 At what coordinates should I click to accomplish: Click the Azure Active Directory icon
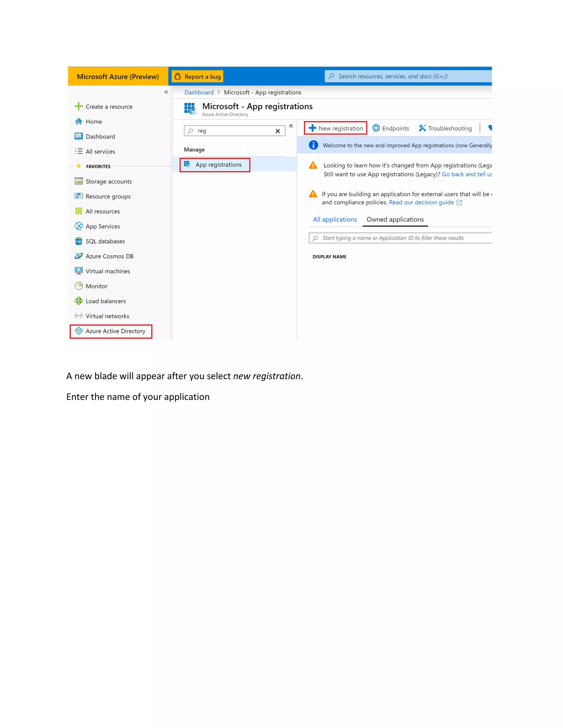(78, 331)
